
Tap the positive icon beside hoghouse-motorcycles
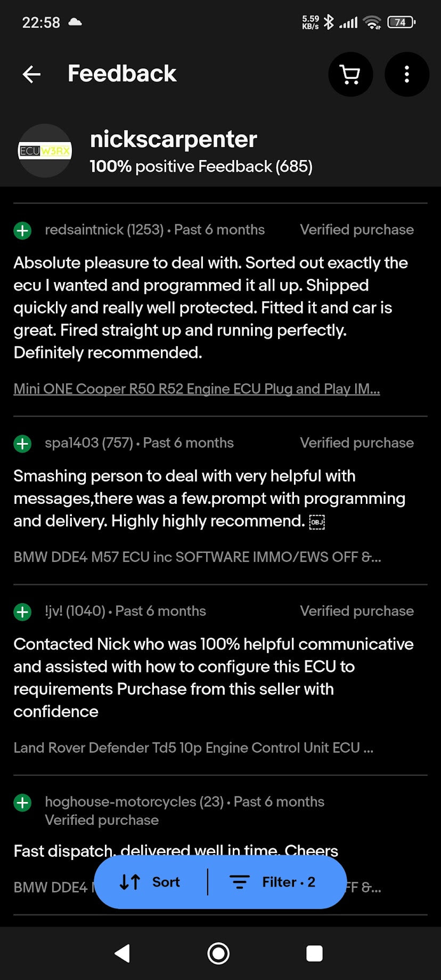coord(22,802)
